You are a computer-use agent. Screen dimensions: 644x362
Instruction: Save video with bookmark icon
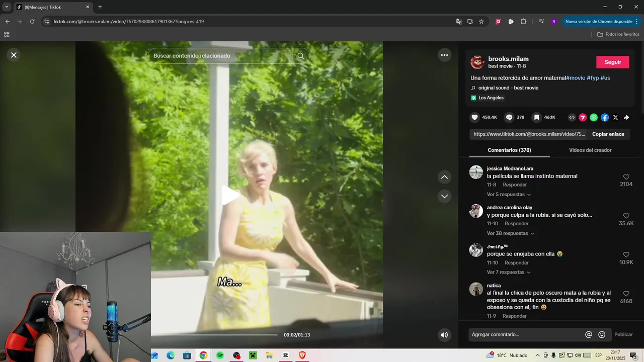click(x=537, y=117)
